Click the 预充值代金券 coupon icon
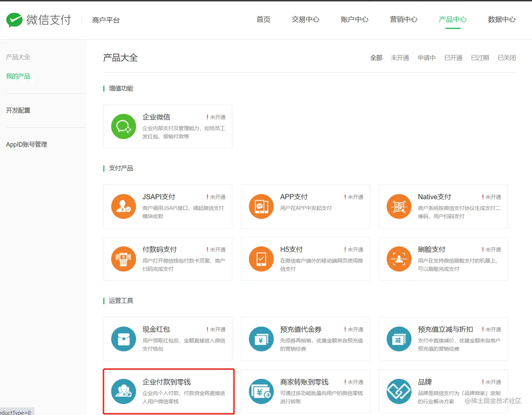This screenshot has height=415, width=532. (261, 339)
